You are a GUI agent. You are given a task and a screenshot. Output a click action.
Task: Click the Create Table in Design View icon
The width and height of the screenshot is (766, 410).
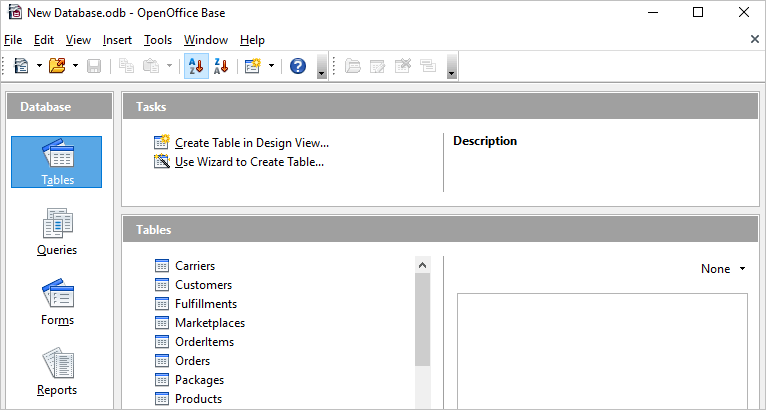162,142
